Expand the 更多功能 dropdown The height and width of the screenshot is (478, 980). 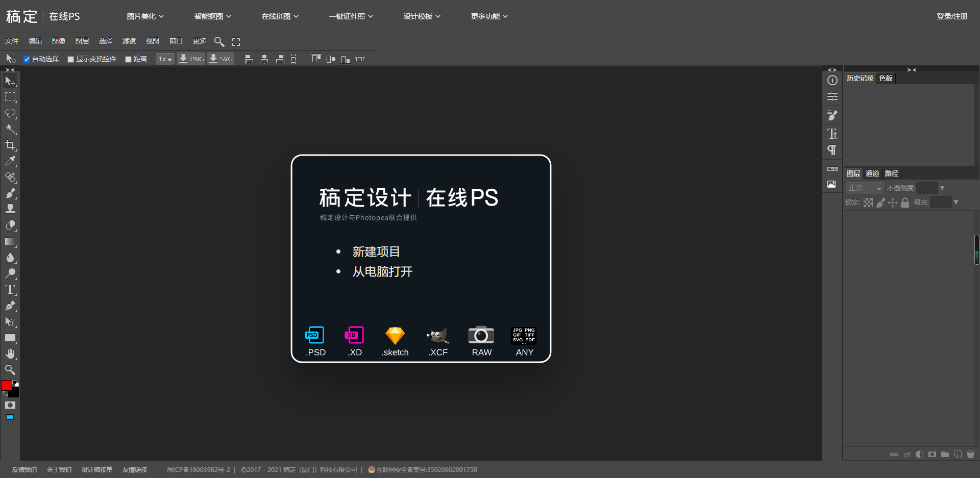point(489,16)
